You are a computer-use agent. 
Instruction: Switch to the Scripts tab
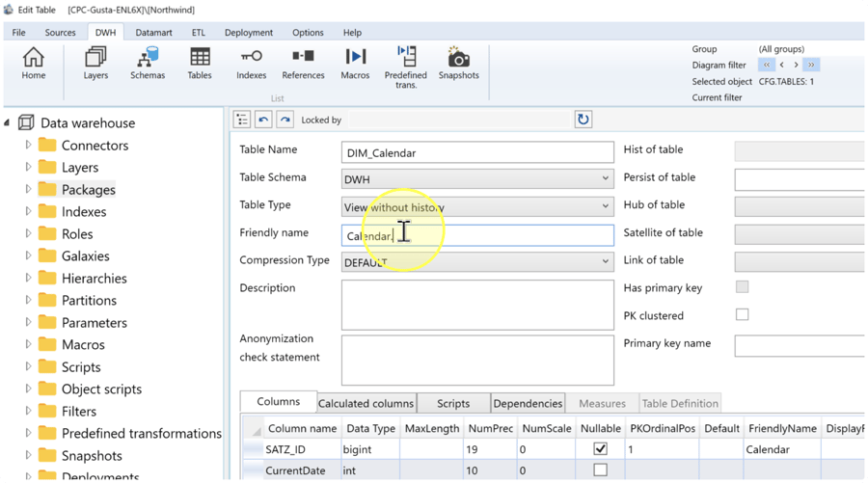click(x=453, y=403)
